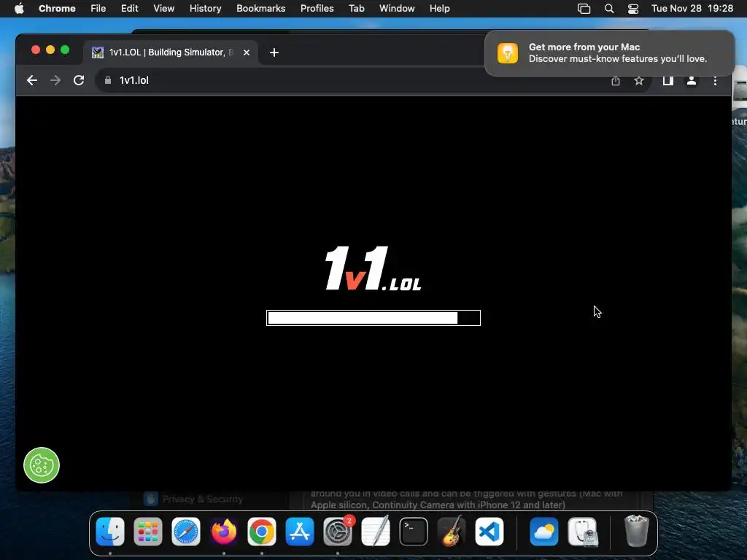This screenshot has width=747, height=560.
Task: Open the Tab menu
Action: pyautogui.click(x=356, y=9)
